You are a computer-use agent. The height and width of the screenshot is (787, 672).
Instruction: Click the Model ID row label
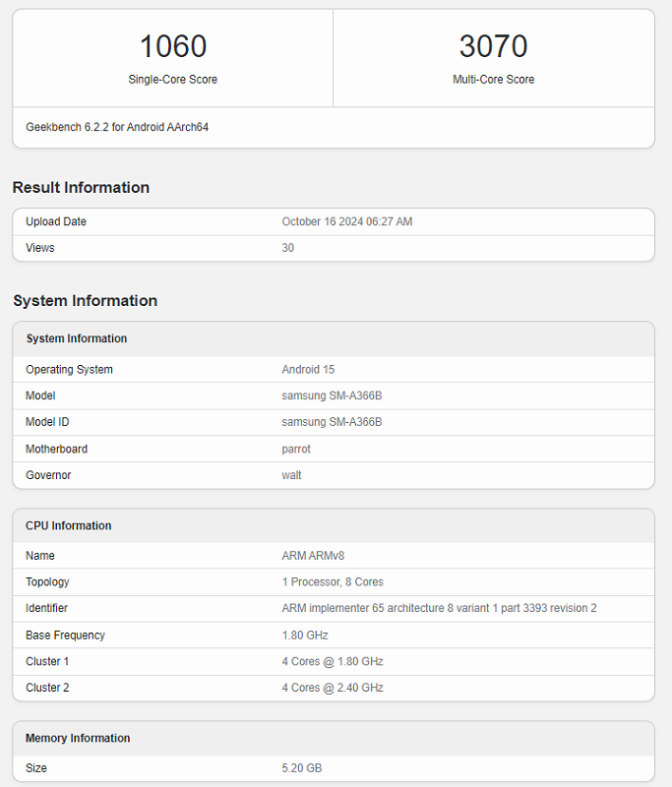pyautogui.click(x=47, y=422)
